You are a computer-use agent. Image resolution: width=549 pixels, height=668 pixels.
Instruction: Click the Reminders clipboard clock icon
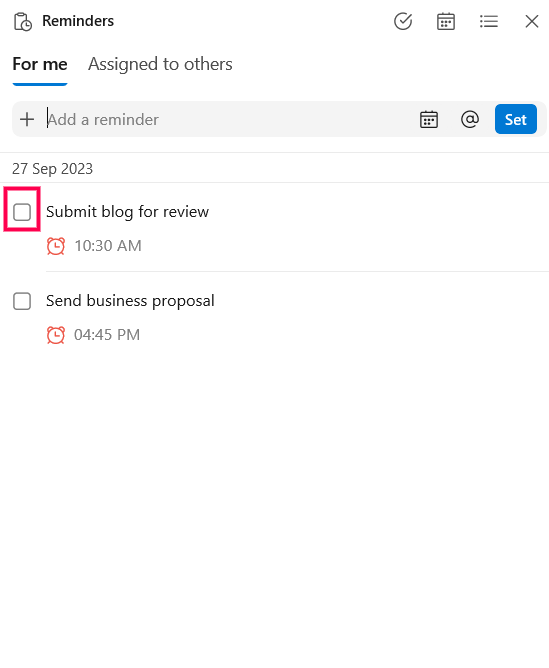click(x=23, y=22)
